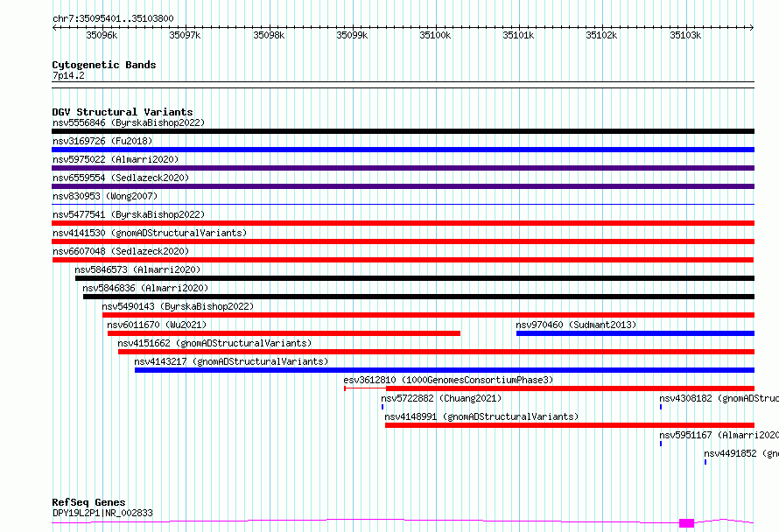
Task: Click the red nsv6607048 variant bar
Action: [x=403, y=260]
